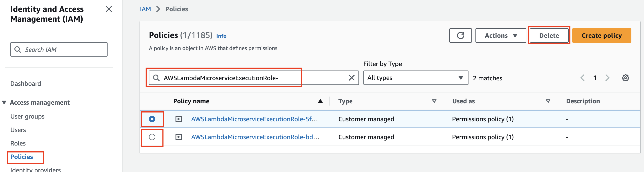This screenshot has height=172, width=644.
Task: Close the IAM navigation panel
Action: tap(109, 9)
